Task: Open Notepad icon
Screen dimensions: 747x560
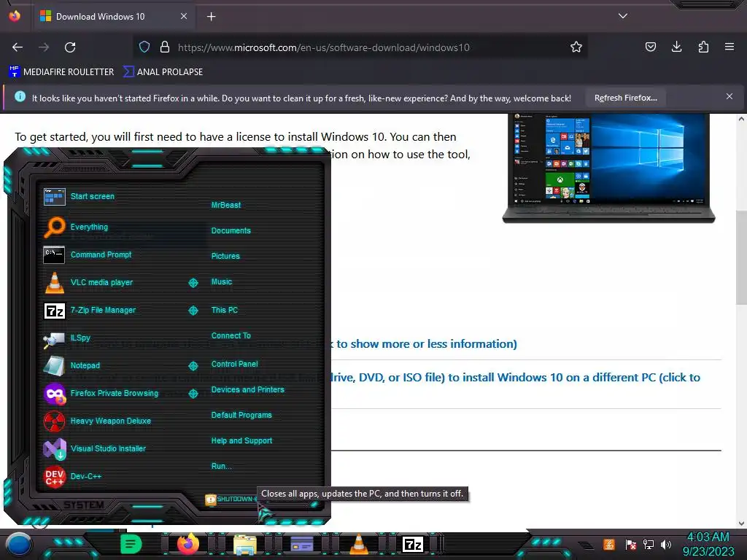Action: pos(54,366)
